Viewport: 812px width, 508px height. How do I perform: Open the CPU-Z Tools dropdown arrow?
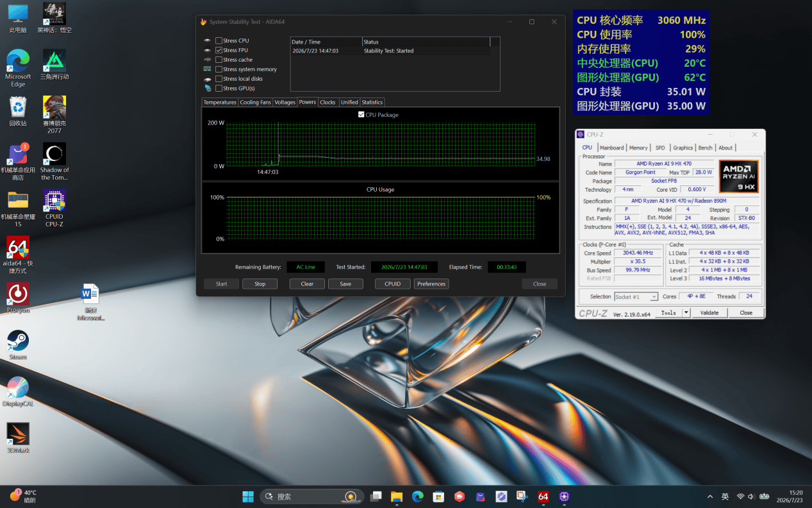pyautogui.click(x=686, y=312)
